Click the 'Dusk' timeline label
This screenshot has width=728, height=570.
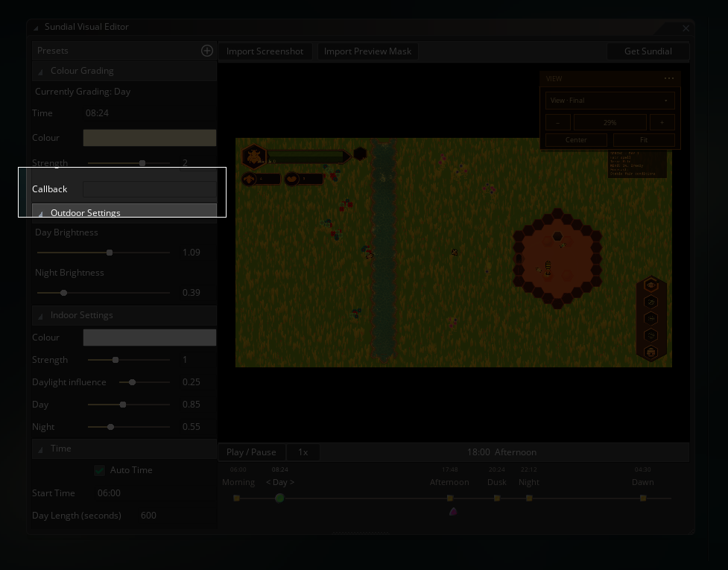point(497,482)
